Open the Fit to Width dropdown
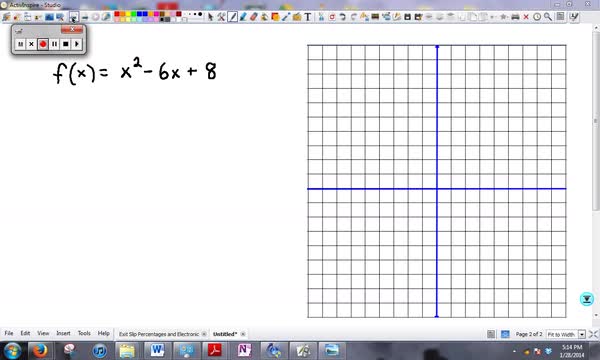 [582, 334]
